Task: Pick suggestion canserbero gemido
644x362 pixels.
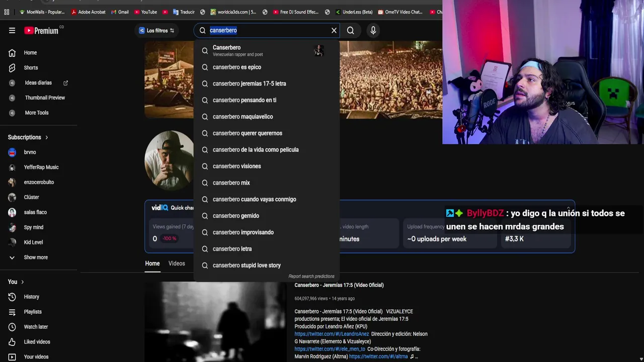Action: tap(267, 216)
